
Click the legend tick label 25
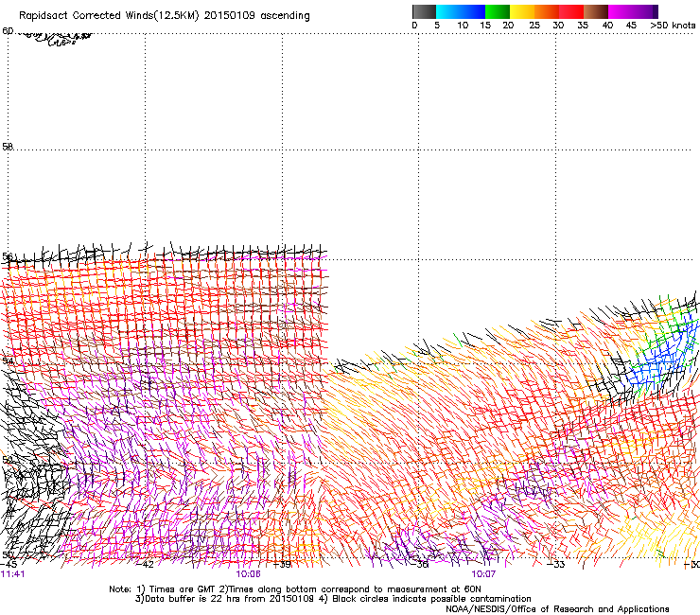point(534,26)
